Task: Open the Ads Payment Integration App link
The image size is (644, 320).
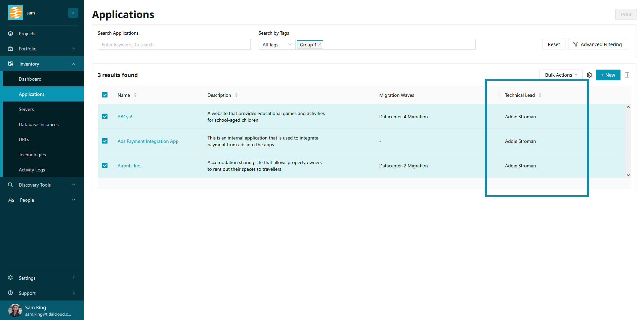Action: (x=148, y=141)
